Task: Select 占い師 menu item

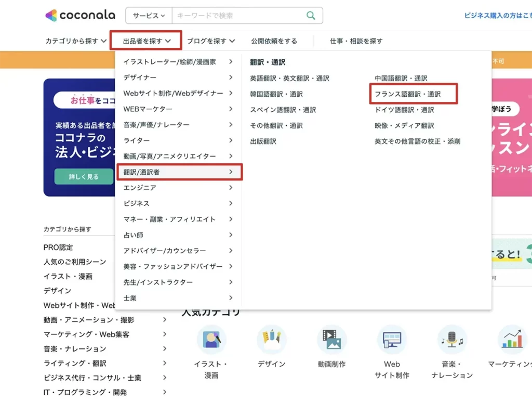Action: pos(179,235)
